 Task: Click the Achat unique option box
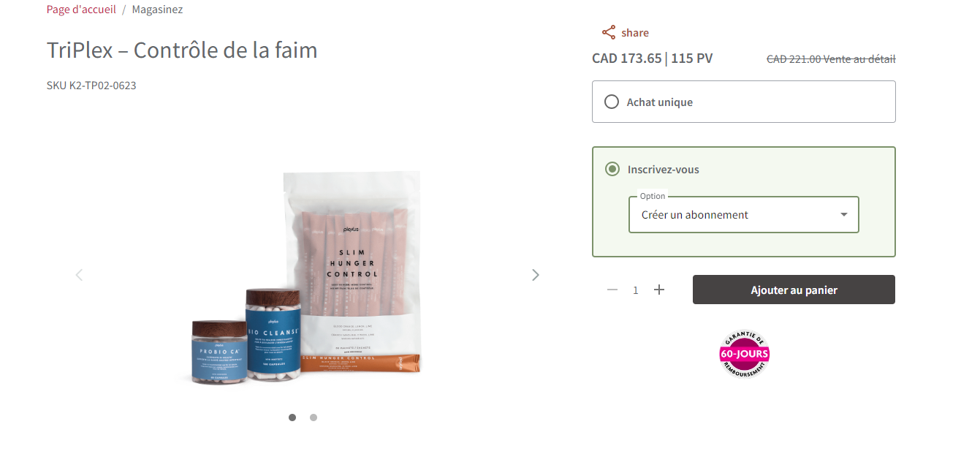click(x=744, y=102)
